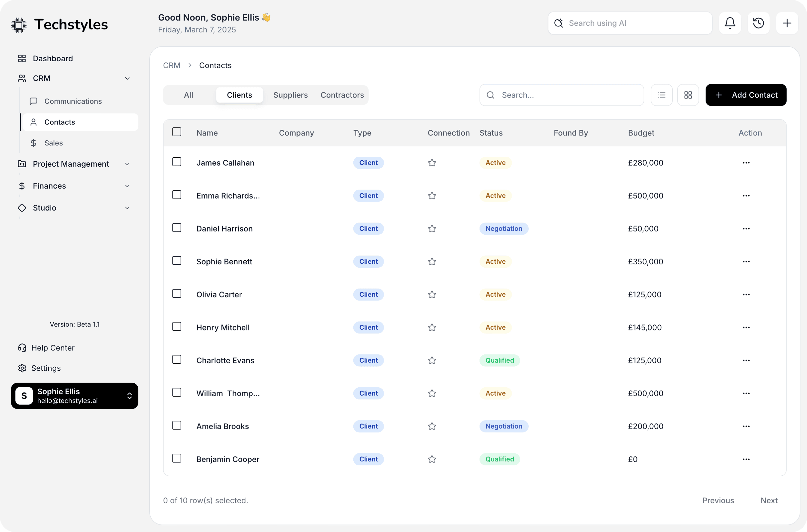
Task: Select the Clients tab
Action: pos(239,95)
